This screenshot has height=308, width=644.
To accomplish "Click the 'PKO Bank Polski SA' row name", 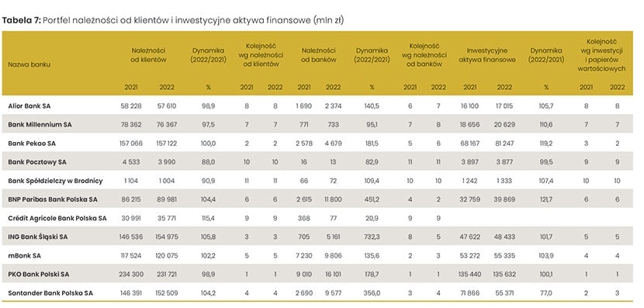I will pos(38,275).
